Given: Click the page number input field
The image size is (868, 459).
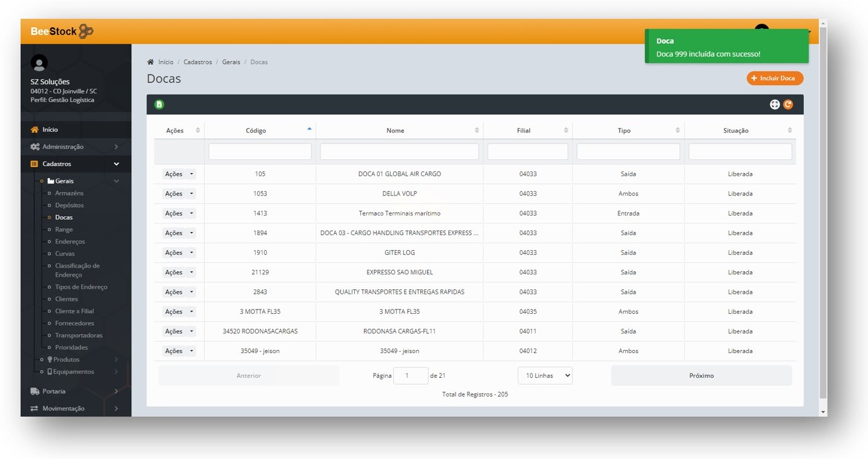Looking at the screenshot, I should (x=410, y=375).
